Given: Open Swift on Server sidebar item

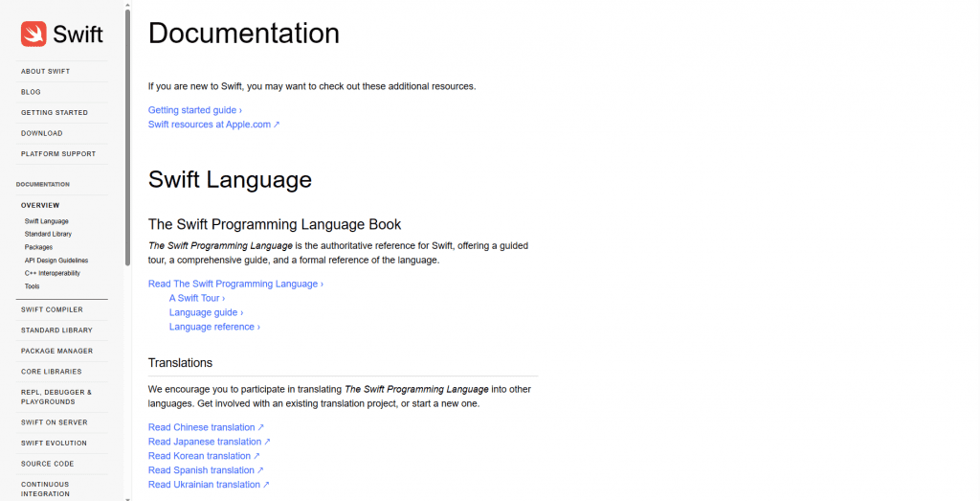Looking at the screenshot, I should [x=55, y=422].
